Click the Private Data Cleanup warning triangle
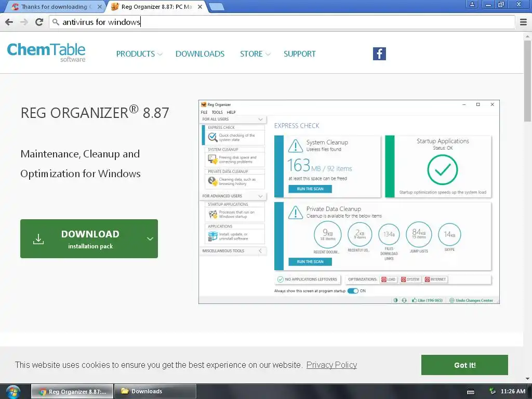 (x=296, y=212)
